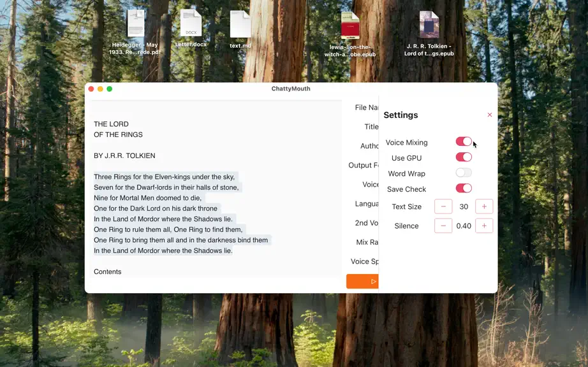Increase Silence value with plus button

pyautogui.click(x=484, y=226)
